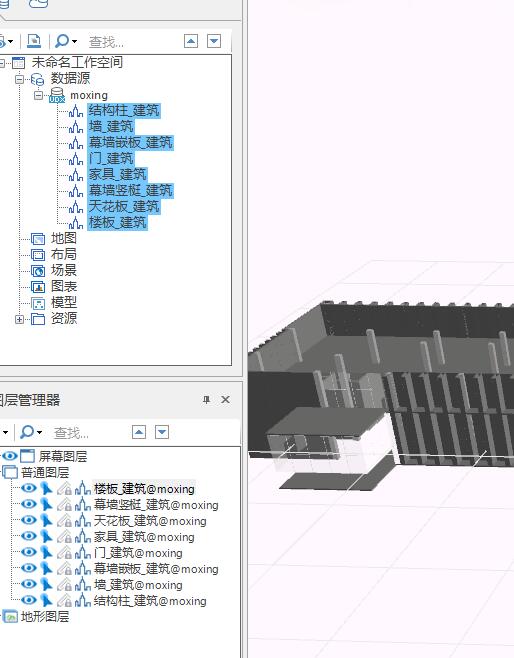Viewport: 514px width, 658px height.
Task: Click lock/edit icon for 家具_建筑@moxing layer
Action: click(x=65, y=536)
